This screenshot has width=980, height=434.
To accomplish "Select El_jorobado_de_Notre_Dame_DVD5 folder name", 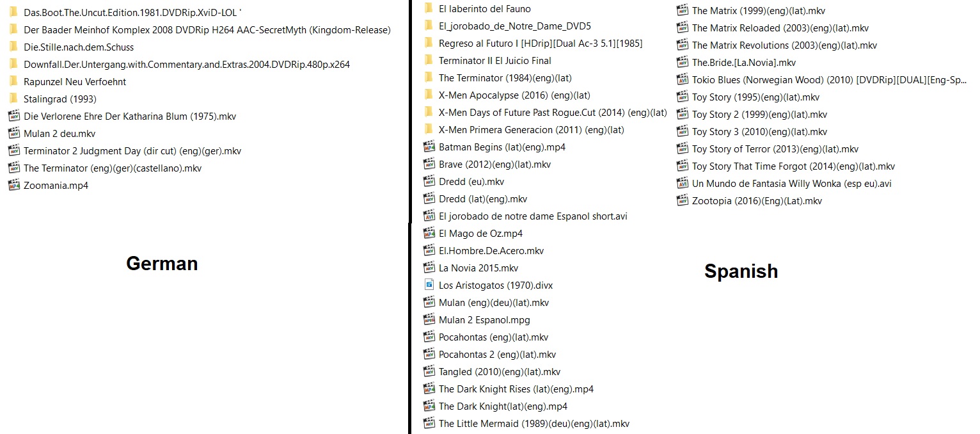I will [515, 26].
